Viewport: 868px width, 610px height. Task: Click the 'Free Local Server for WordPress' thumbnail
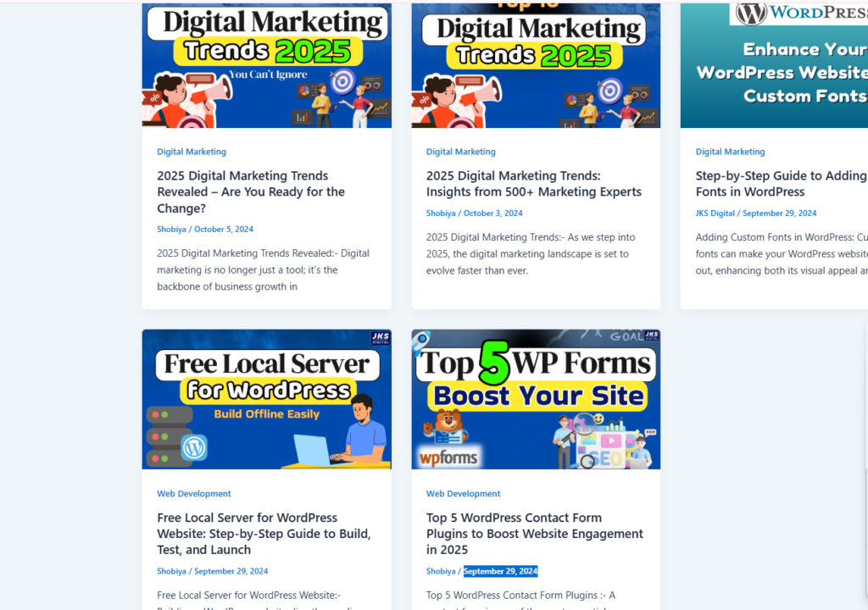(266, 399)
